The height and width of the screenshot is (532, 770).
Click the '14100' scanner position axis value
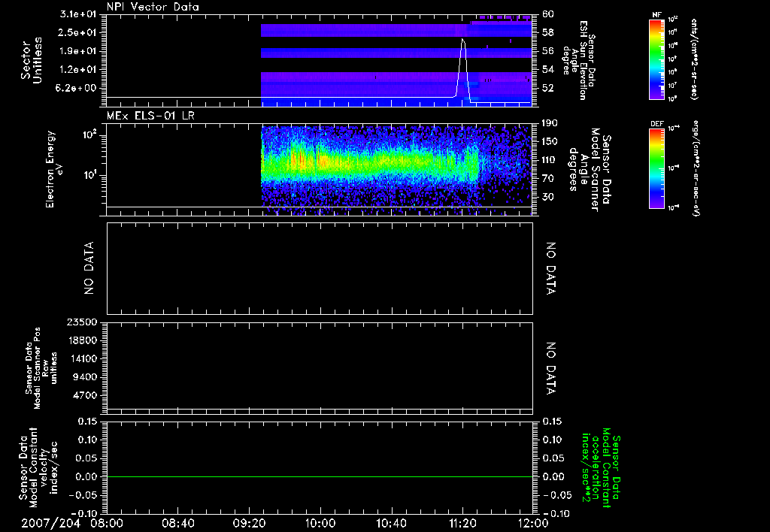tap(82, 358)
